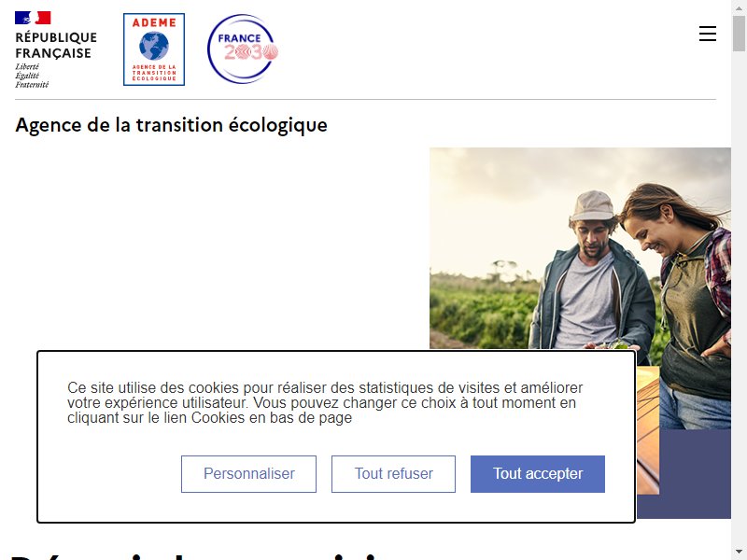Click the scrollbar up arrow
Image resolution: width=747 pixels, height=560 pixels.
click(x=739, y=7)
